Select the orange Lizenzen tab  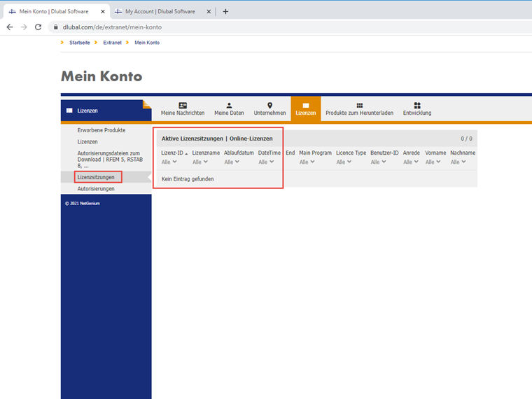click(306, 109)
